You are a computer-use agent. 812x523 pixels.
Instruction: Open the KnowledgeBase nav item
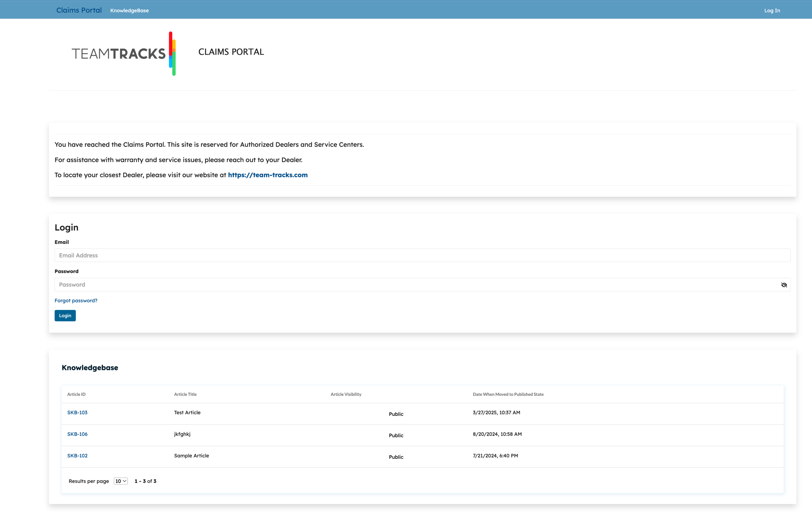130,11
